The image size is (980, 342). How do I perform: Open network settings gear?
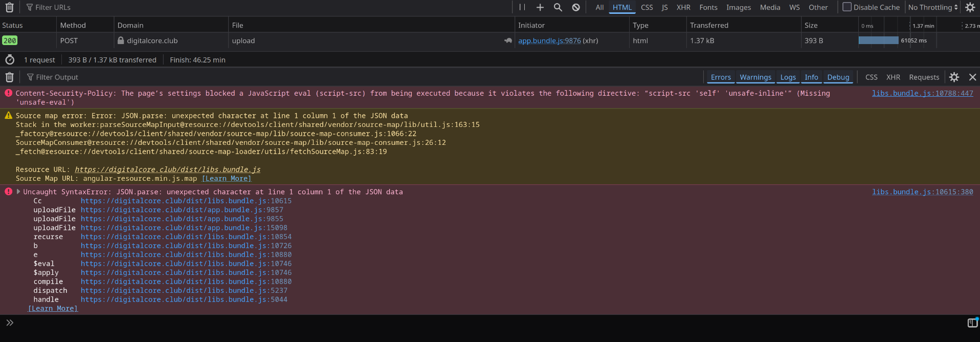coord(970,7)
